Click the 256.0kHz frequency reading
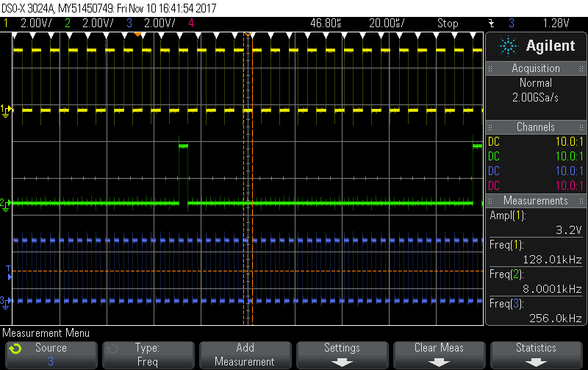The width and height of the screenshot is (588, 370). 556,319
